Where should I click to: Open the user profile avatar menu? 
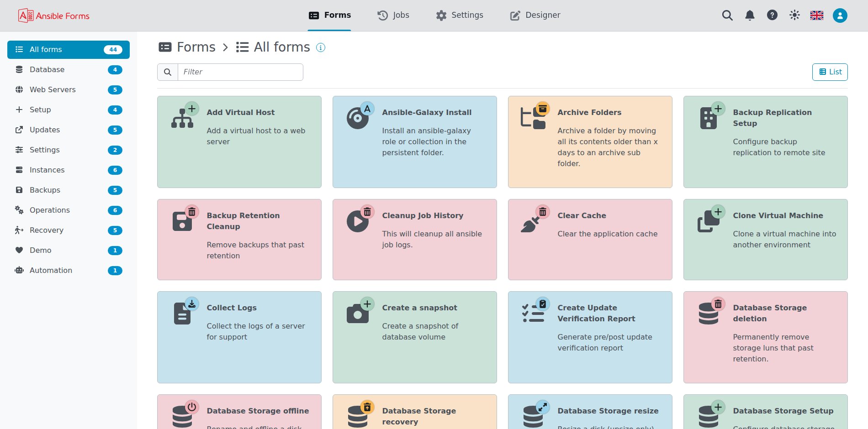[x=840, y=16]
